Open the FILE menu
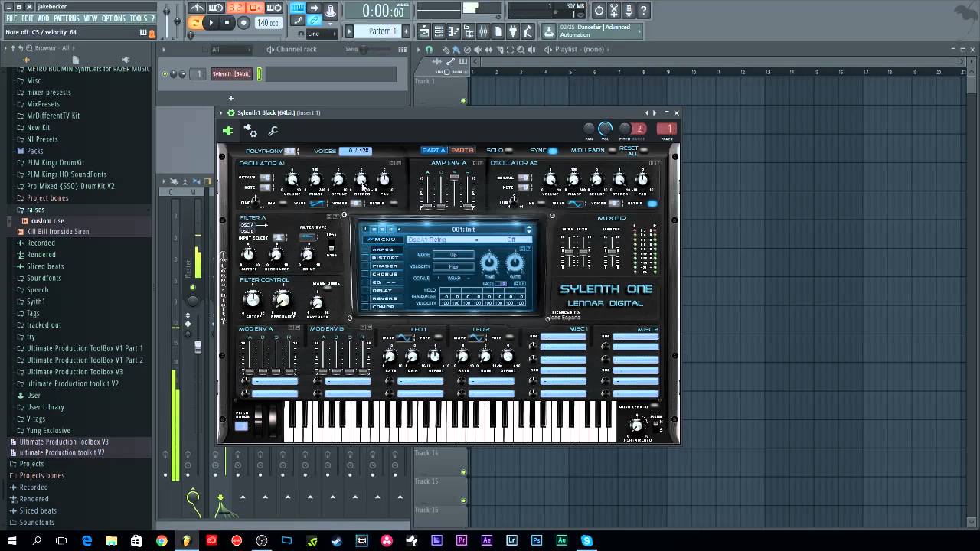This screenshot has width=980, height=551. coord(11,18)
